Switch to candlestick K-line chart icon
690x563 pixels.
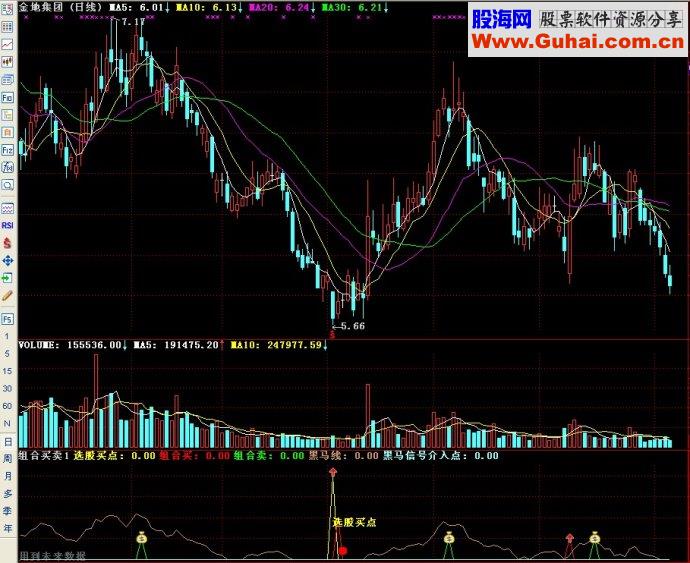(x=7, y=62)
